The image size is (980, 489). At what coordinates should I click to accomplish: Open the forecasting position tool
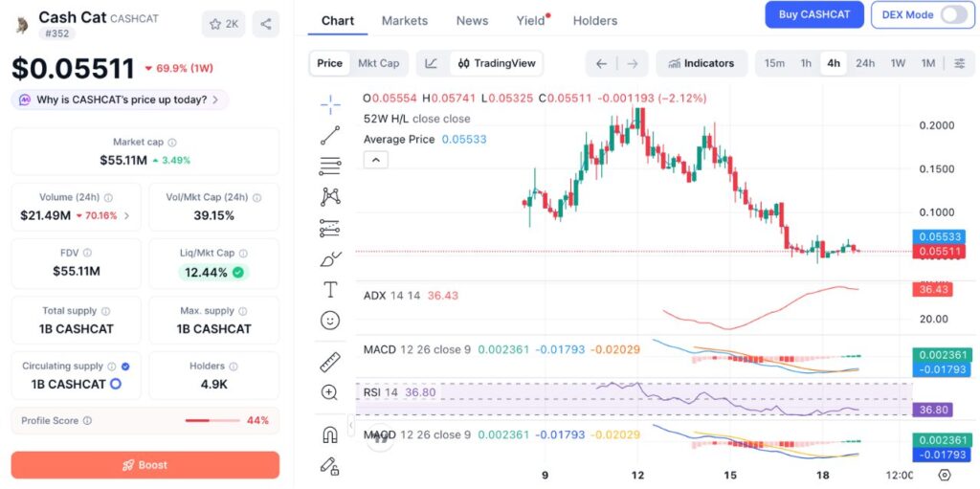[330, 229]
